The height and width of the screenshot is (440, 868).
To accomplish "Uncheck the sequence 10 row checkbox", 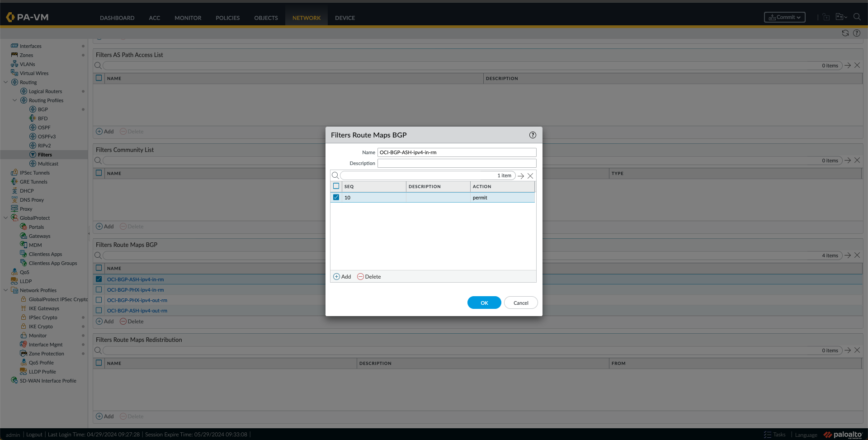I will [x=336, y=198].
